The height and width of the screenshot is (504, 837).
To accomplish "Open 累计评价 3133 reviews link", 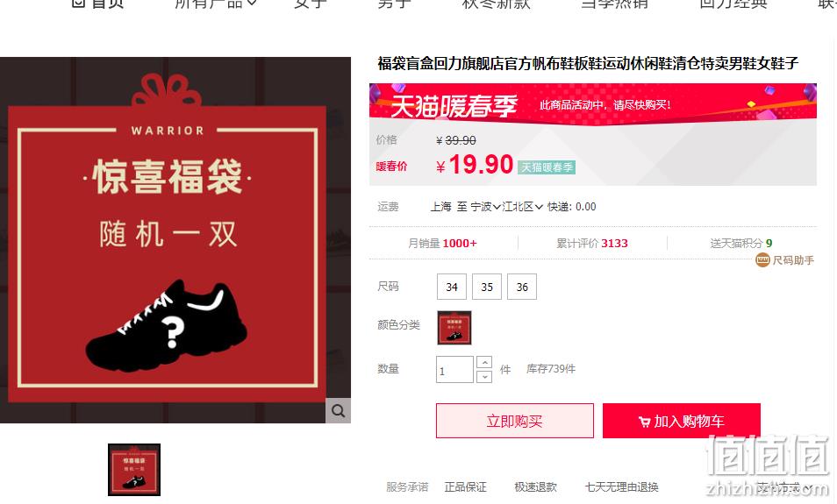I will [592, 243].
